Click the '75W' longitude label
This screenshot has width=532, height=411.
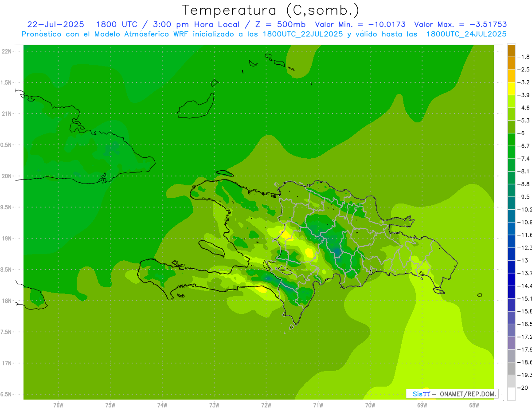pos(110,405)
